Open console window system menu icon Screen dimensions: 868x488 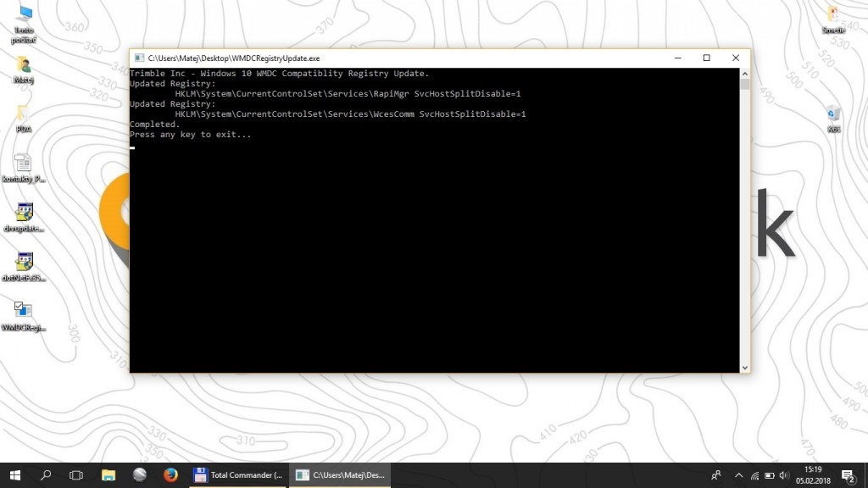coord(139,58)
